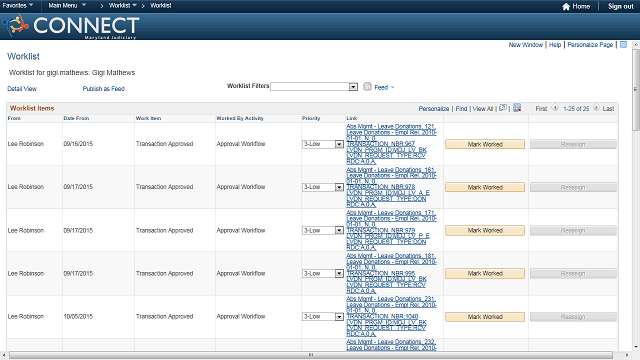Show previous rows with left arrow icon
Image resolution: width=640 pixels, height=360 pixels.
tap(555, 108)
